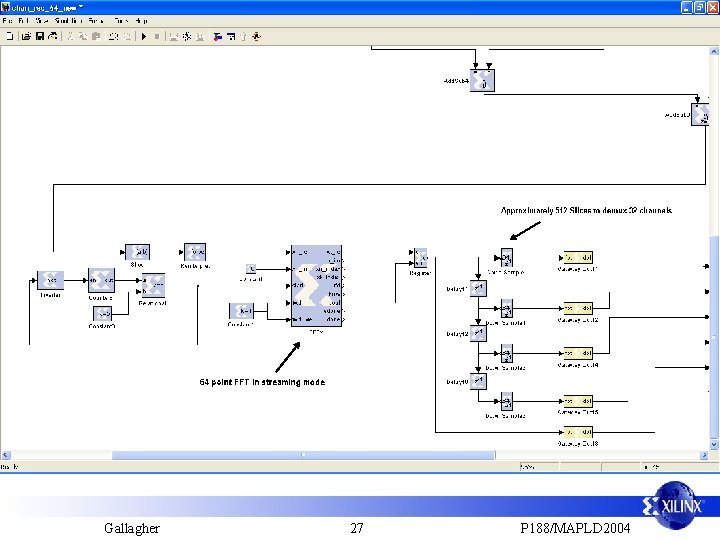Open the Edit menu

23,21
